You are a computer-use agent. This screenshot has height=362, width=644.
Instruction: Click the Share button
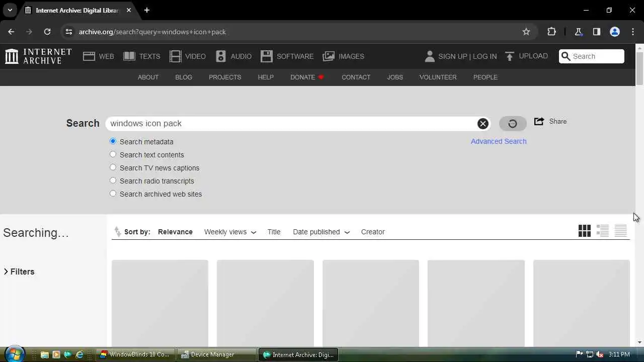(x=550, y=122)
